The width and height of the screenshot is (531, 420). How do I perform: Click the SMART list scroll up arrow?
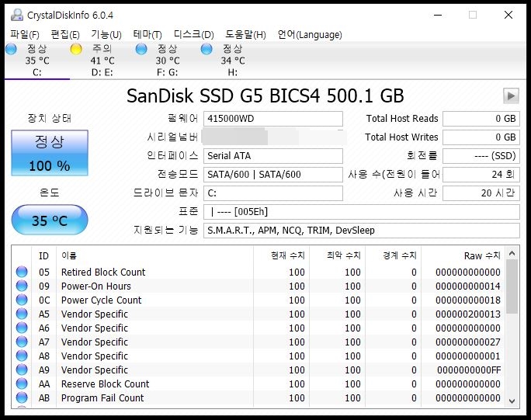pos(512,253)
